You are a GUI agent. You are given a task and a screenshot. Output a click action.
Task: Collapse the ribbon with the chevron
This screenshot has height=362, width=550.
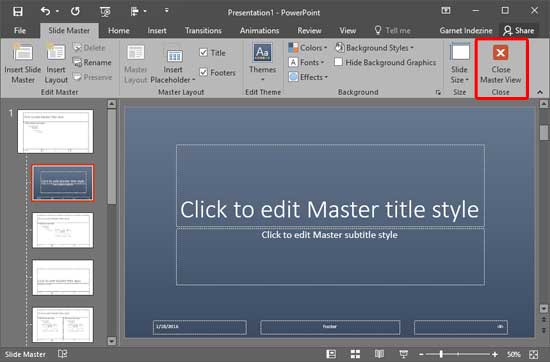pyautogui.click(x=540, y=92)
